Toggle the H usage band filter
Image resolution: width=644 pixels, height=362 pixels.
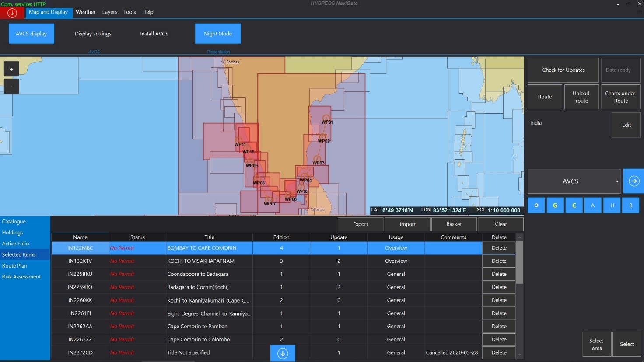click(612, 205)
